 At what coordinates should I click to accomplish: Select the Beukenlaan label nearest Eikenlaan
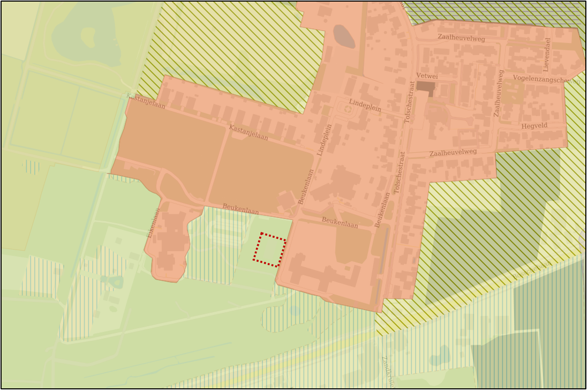click(241, 209)
